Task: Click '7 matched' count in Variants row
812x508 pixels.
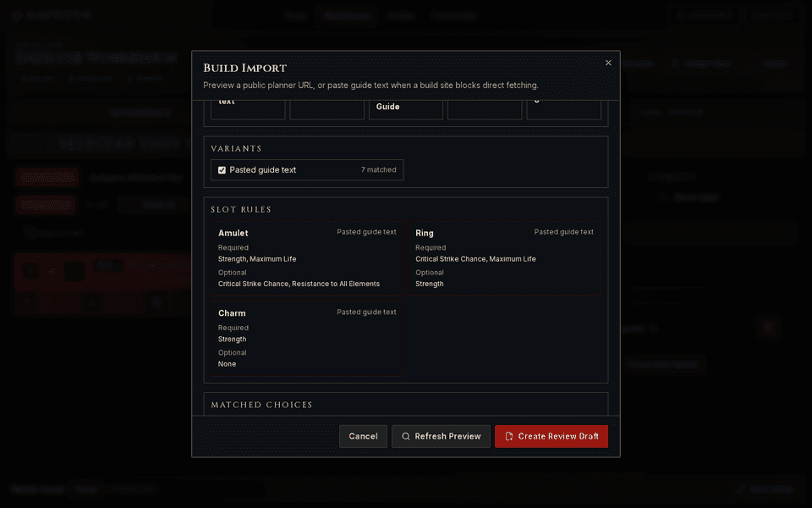Action: [x=379, y=170]
